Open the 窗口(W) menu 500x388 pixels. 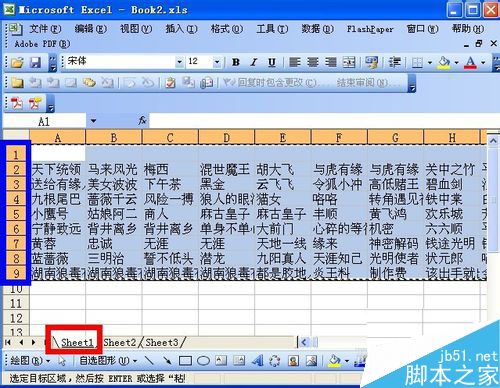pyautogui.click(x=422, y=29)
